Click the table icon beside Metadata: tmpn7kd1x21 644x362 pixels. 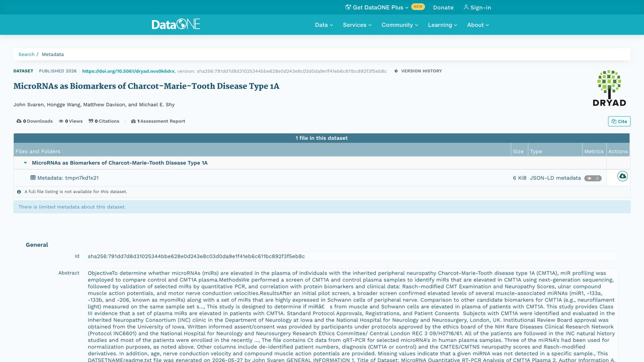(x=33, y=178)
